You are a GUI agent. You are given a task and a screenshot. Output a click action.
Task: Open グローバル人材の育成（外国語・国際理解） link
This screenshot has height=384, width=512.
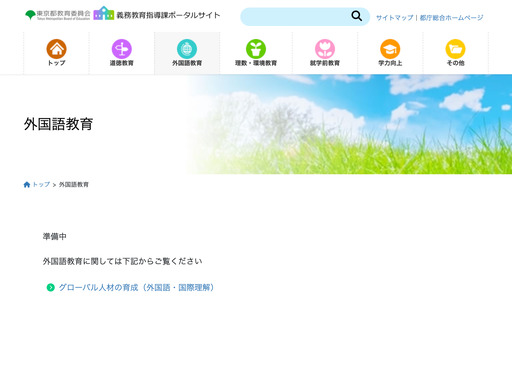[x=137, y=287]
